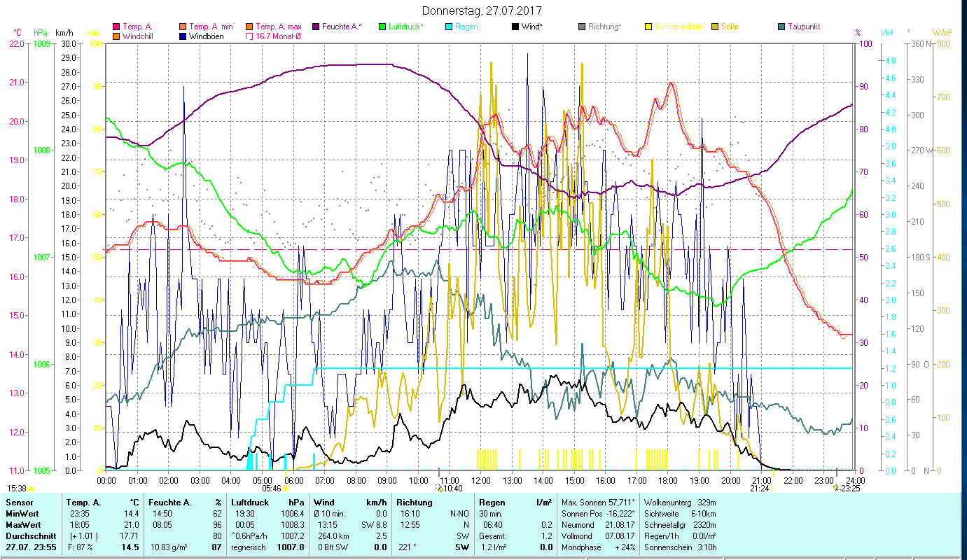Click the Max. Sonnen 57,711° entry
The image size is (967, 560).
598,503
